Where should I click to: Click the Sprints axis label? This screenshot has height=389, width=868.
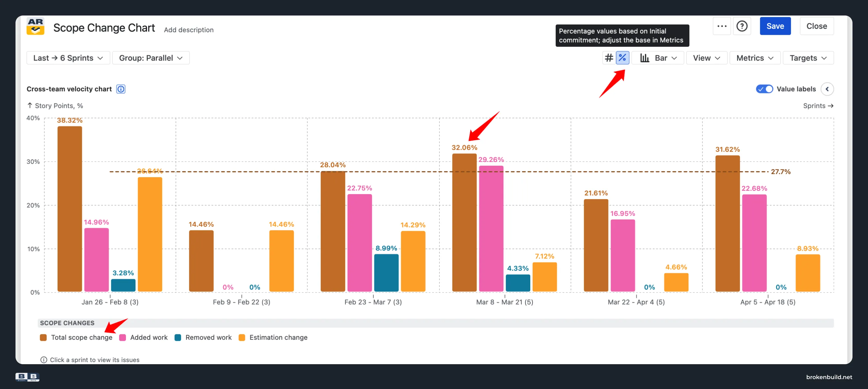point(818,106)
